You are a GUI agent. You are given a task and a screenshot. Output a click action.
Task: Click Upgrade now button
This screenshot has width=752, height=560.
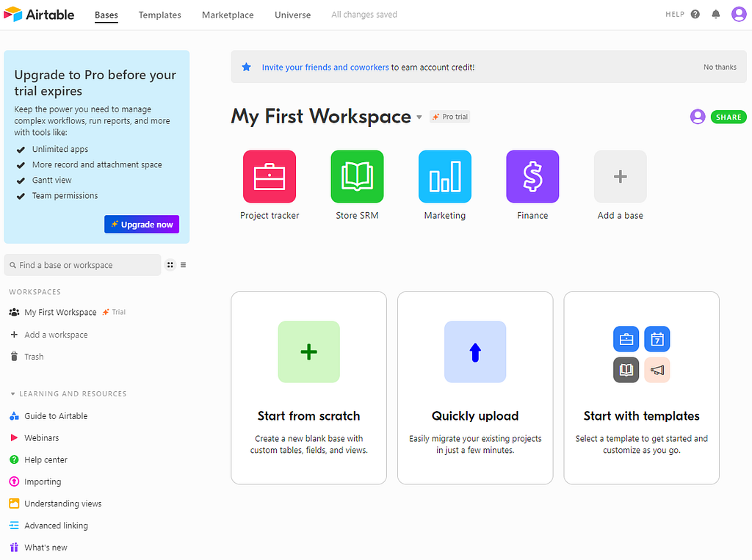point(142,225)
